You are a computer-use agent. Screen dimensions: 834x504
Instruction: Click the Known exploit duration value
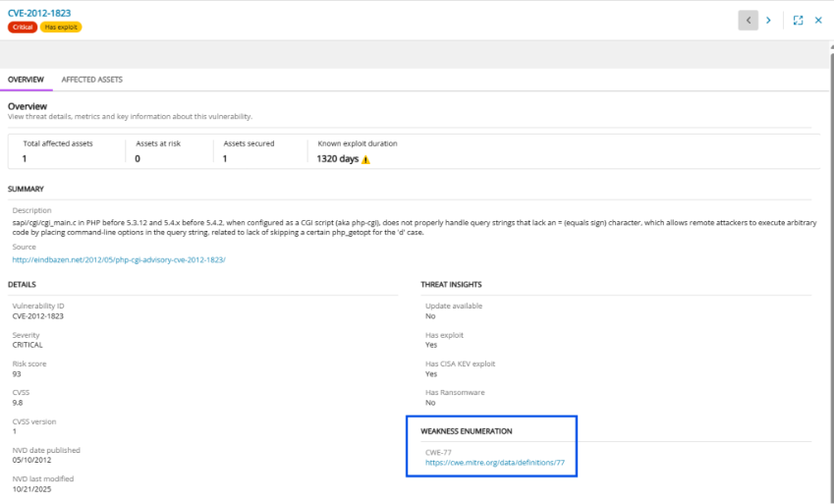(x=337, y=158)
